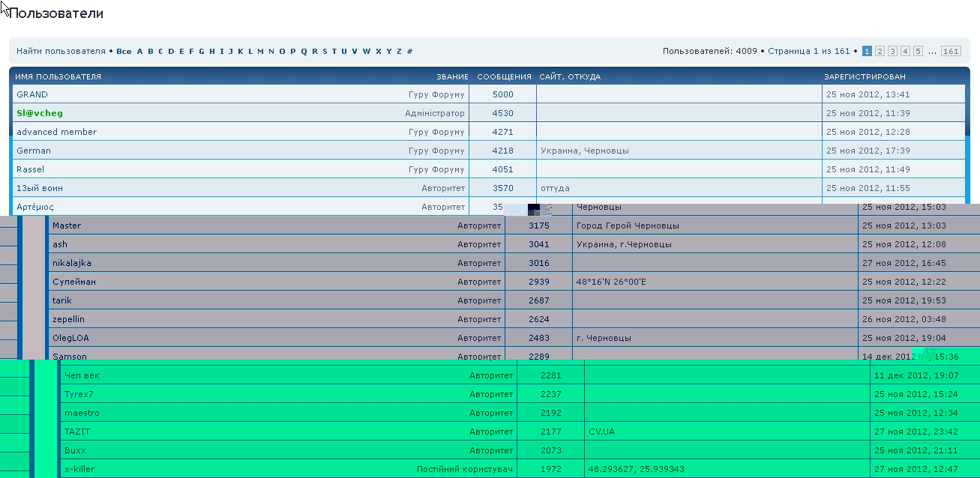Open 'advanced member' user profile
Viewport: 980px width, 478px height.
point(56,132)
